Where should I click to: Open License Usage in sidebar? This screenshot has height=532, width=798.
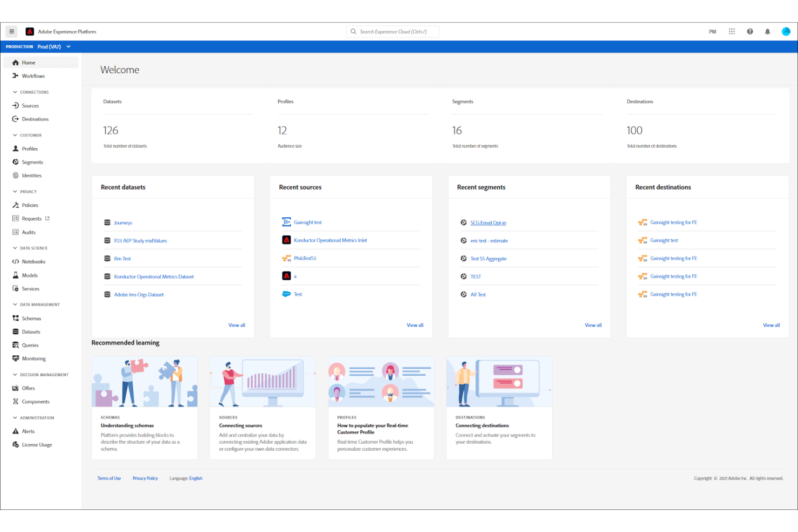click(x=37, y=445)
